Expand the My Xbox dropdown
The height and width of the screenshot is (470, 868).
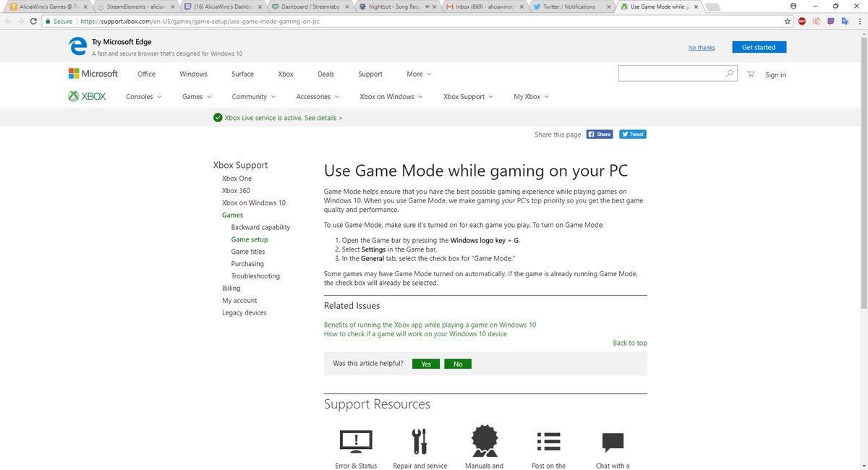531,96
